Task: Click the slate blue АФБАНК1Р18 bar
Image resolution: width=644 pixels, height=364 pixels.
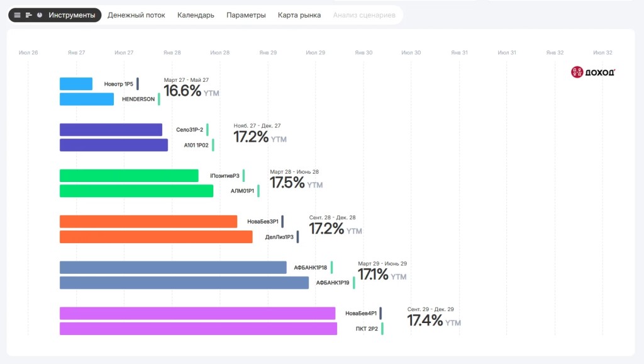Action: click(x=173, y=268)
